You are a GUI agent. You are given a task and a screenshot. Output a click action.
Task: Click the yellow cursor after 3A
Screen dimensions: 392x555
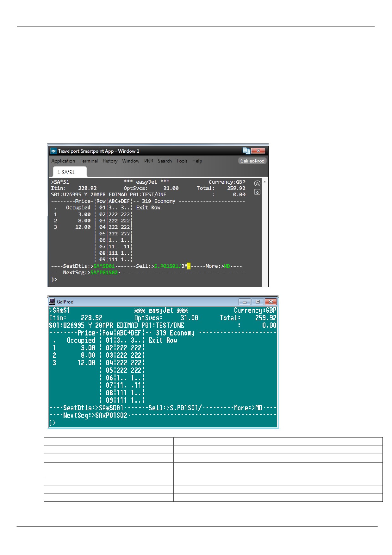coord(189,266)
